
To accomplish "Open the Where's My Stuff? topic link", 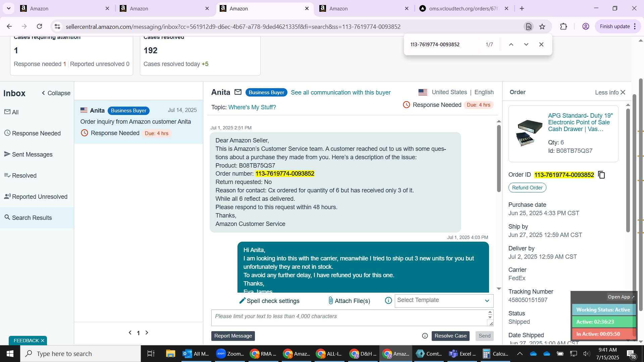I will (x=252, y=107).
